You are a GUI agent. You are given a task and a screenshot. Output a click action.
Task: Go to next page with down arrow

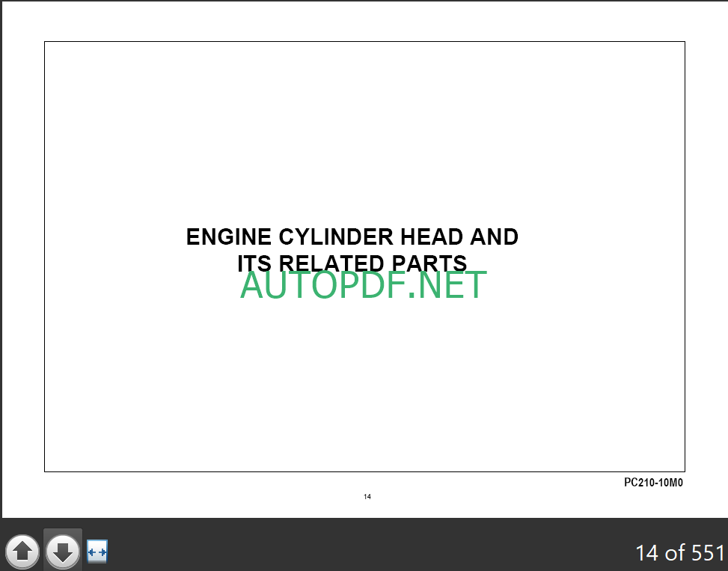click(x=63, y=552)
